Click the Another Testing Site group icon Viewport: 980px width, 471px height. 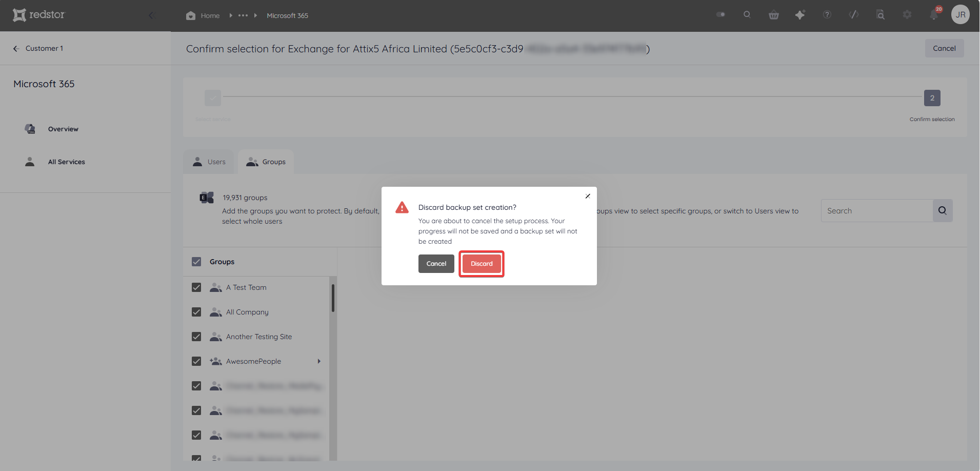[216, 337]
